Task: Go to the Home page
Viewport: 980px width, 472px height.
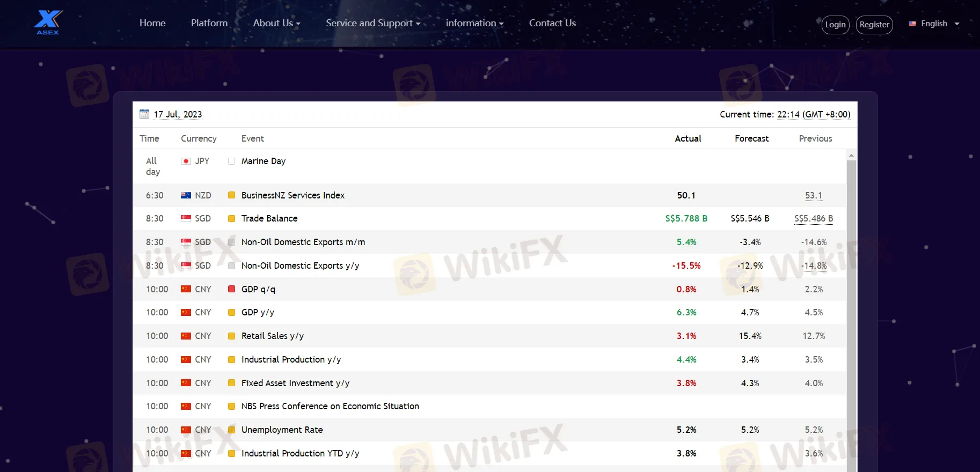Action: click(152, 23)
